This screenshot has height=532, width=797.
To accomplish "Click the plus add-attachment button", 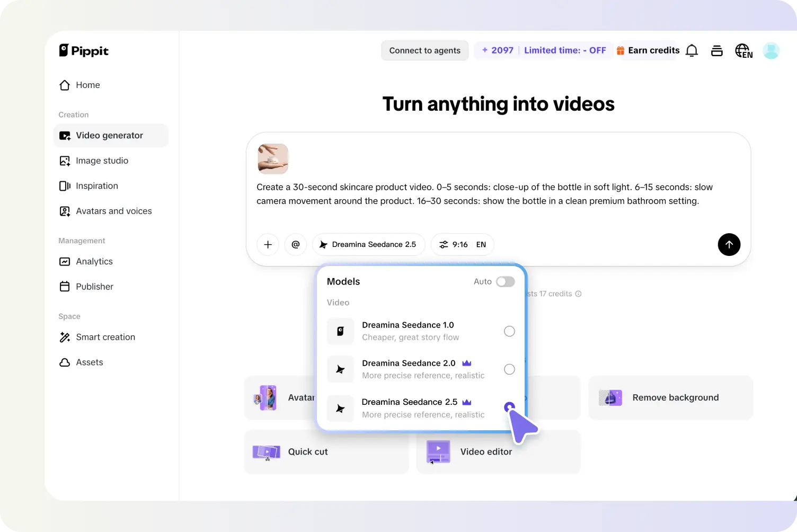I will 268,244.
